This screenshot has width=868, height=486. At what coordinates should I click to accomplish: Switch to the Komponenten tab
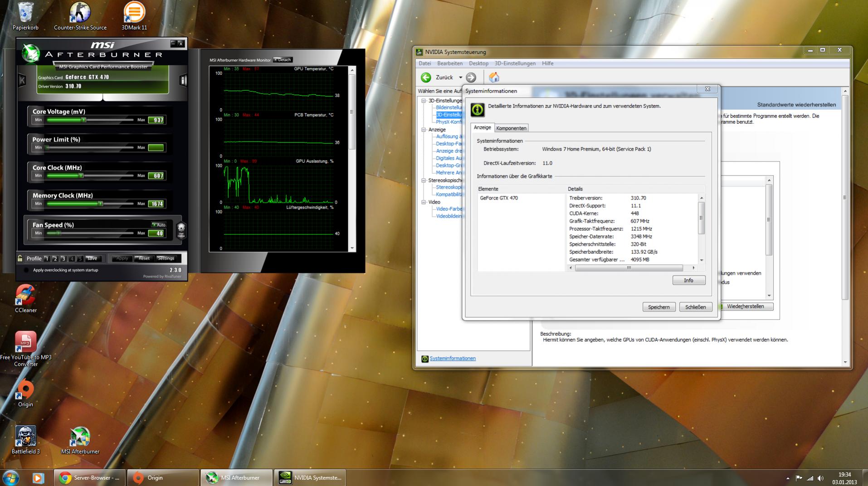tap(511, 128)
